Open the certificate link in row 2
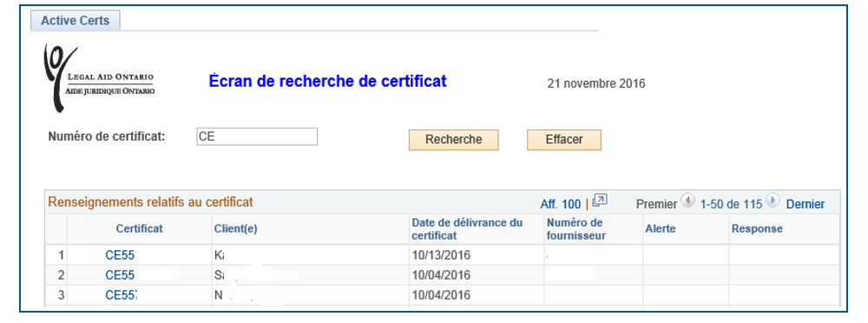The height and width of the screenshot is (323, 868). click(x=120, y=274)
